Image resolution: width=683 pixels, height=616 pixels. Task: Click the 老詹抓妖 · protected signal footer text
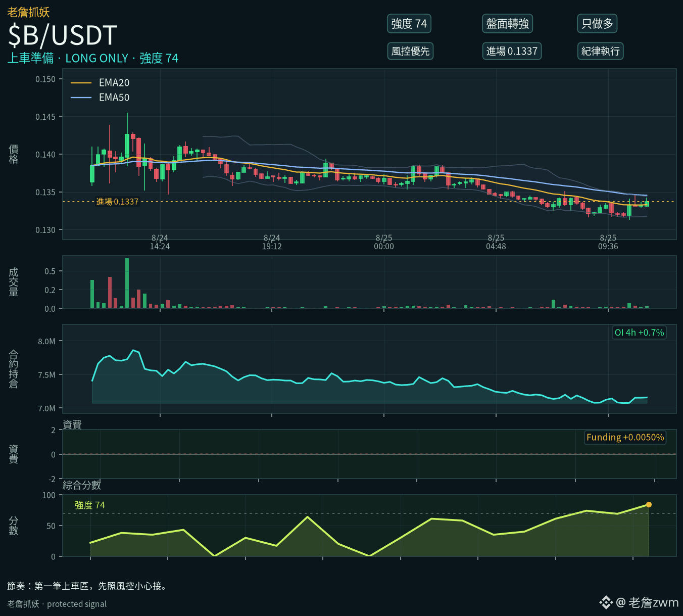57,604
